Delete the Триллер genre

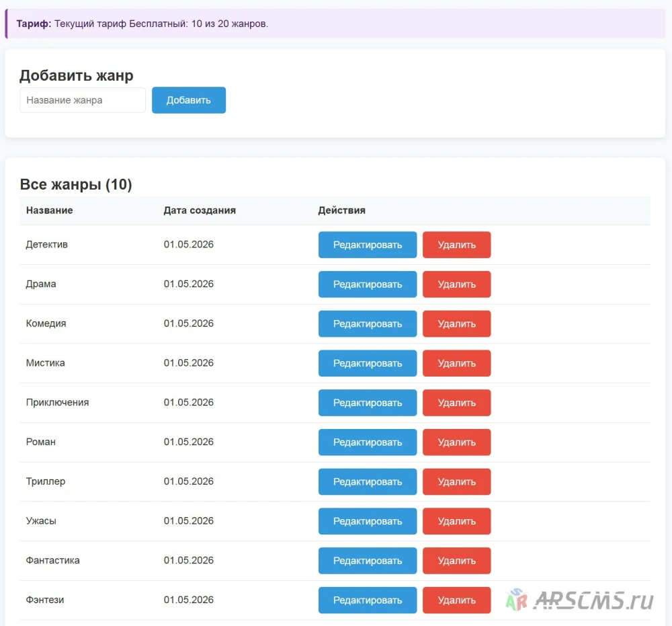pos(456,481)
